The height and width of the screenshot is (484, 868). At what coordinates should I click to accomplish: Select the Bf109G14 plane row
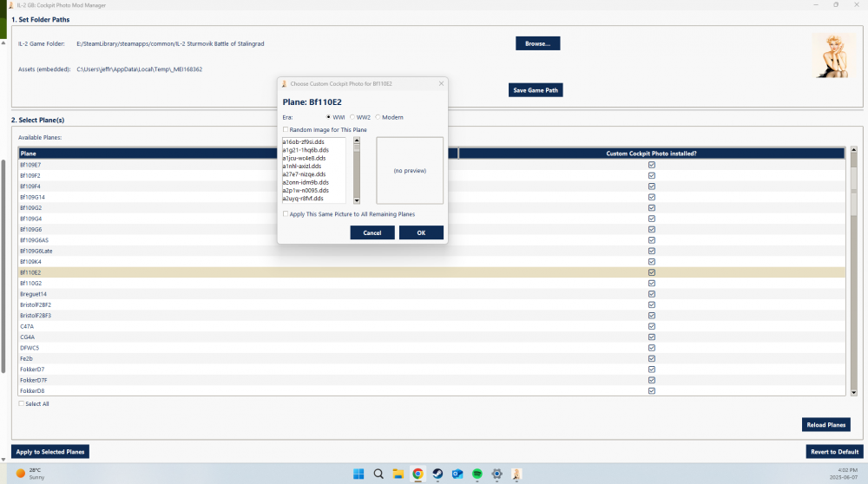pos(431,198)
